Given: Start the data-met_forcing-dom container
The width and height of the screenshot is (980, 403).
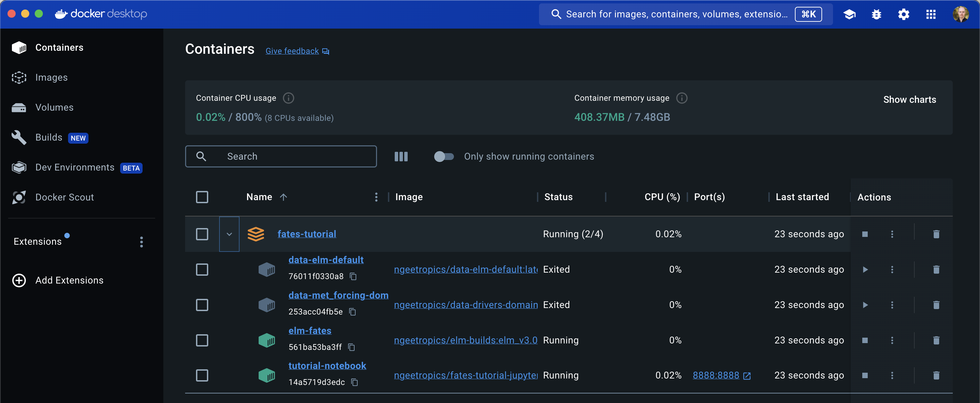Looking at the screenshot, I should pyautogui.click(x=865, y=305).
